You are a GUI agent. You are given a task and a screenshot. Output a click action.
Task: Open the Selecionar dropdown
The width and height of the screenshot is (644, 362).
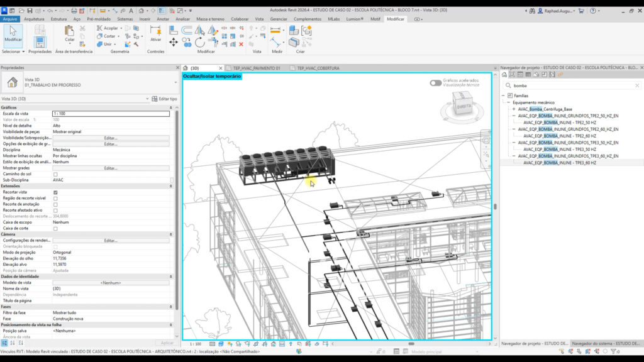13,52
